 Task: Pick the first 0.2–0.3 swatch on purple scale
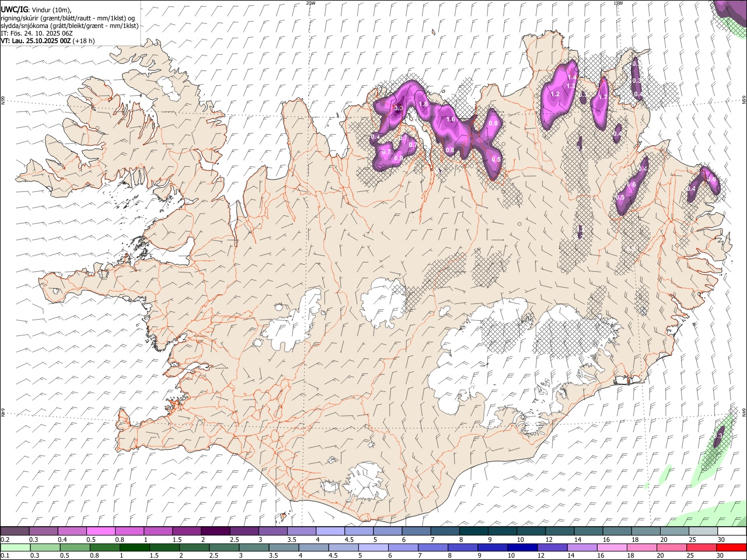click(x=15, y=531)
